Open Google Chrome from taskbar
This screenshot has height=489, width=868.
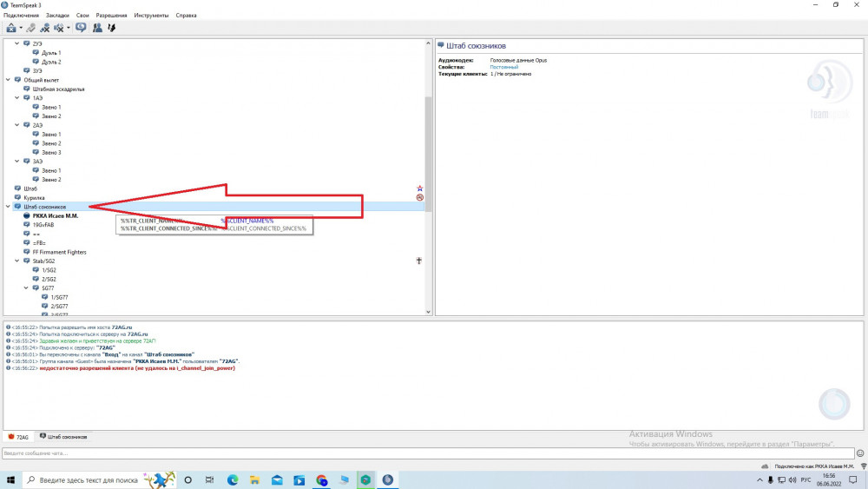point(322,480)
